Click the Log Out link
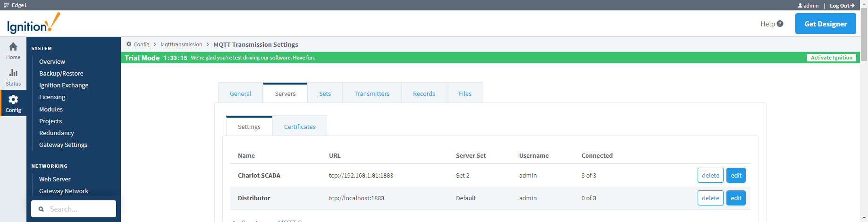 click(x=842, y=6)
